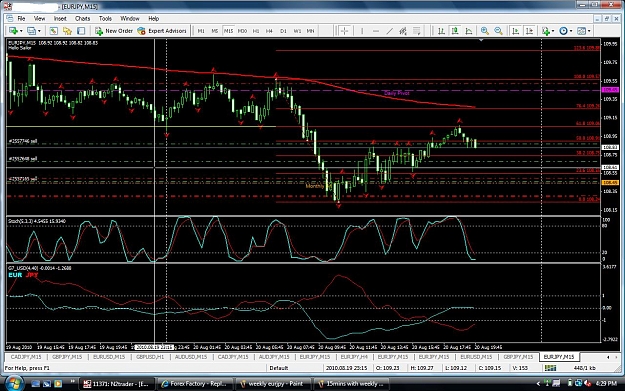Open the Indicators list icon
This screenshot has height=391, width=625.
tap(546, 31)
